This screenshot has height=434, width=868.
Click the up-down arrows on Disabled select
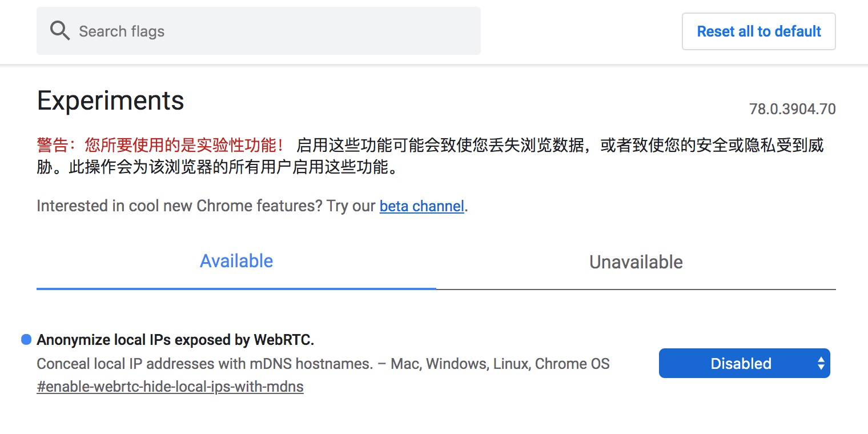point(821,363)
